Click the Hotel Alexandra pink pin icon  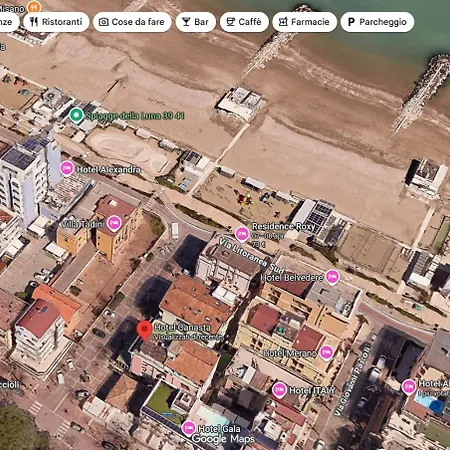click(67, 169)
